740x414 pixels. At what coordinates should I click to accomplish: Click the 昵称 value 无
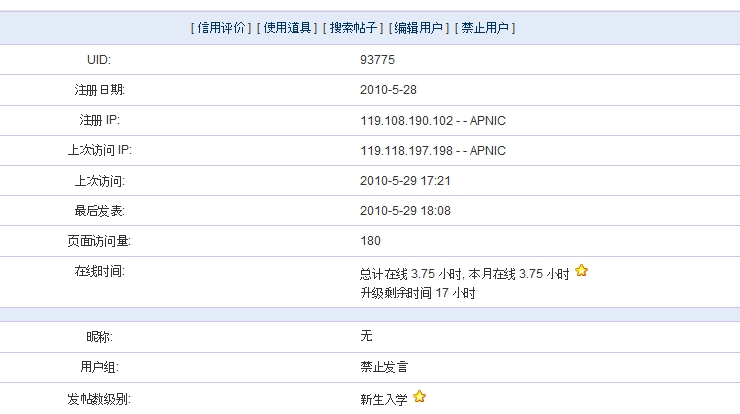(x=366, y=336)
